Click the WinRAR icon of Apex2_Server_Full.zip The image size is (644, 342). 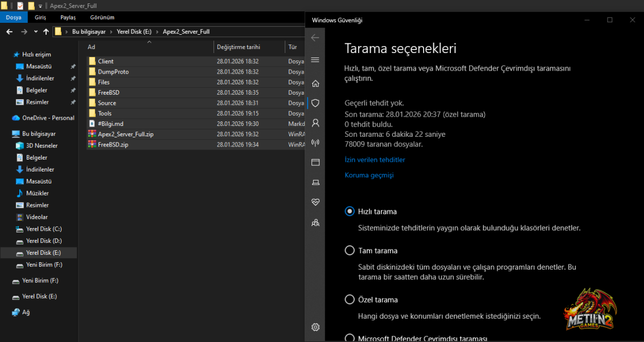(x=92, y=134)
